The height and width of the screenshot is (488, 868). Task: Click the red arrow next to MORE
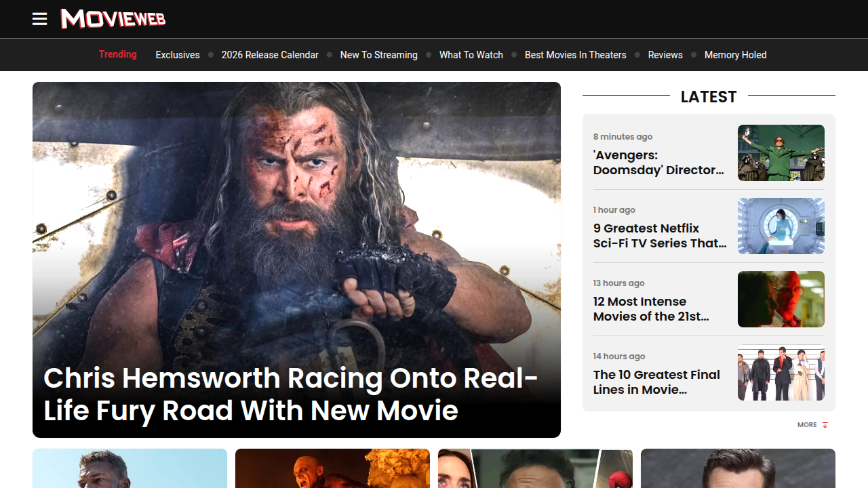point(825,425)
